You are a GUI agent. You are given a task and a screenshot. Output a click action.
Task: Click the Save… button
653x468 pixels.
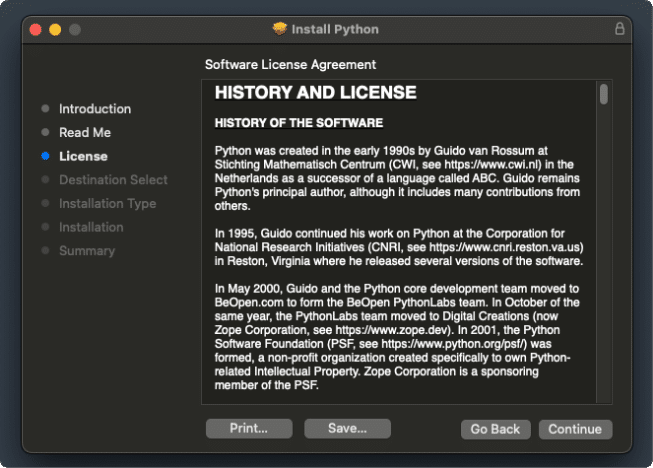coord(347,428)
